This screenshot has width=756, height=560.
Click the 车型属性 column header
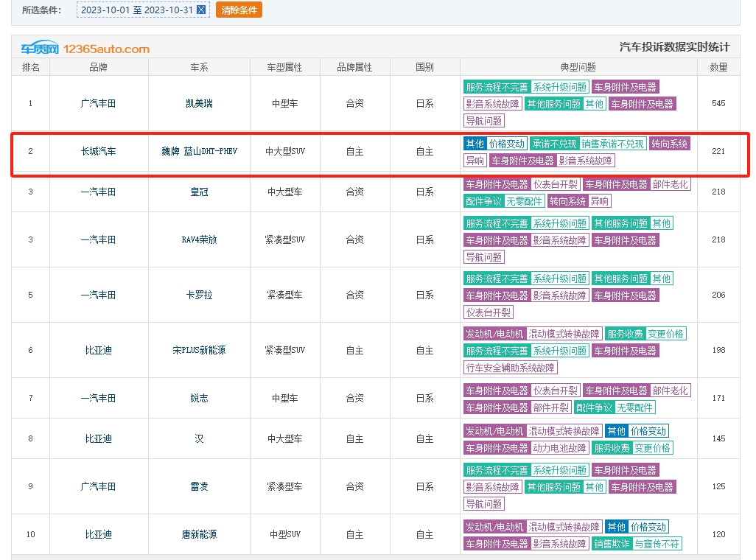coord(284,67)
